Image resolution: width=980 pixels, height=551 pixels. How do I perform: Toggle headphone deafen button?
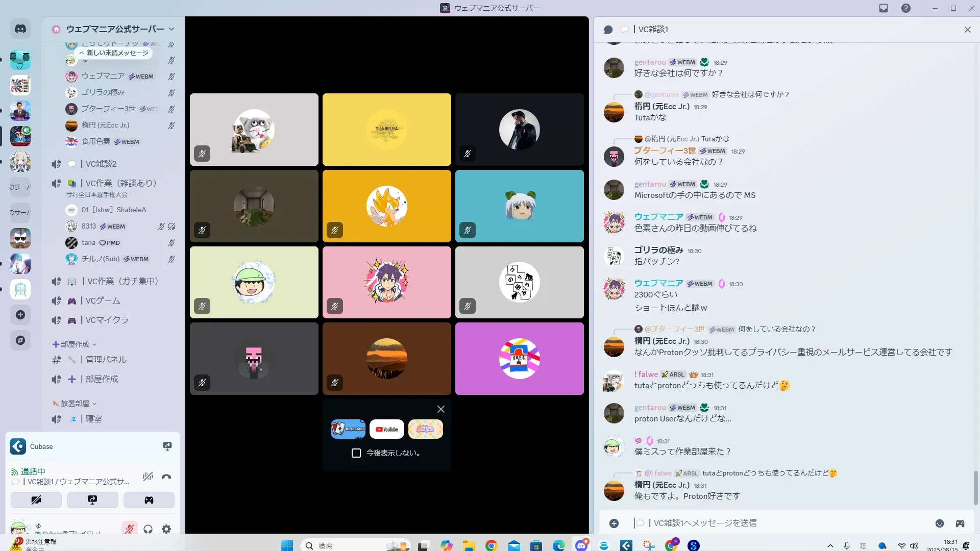coord(148,529)
